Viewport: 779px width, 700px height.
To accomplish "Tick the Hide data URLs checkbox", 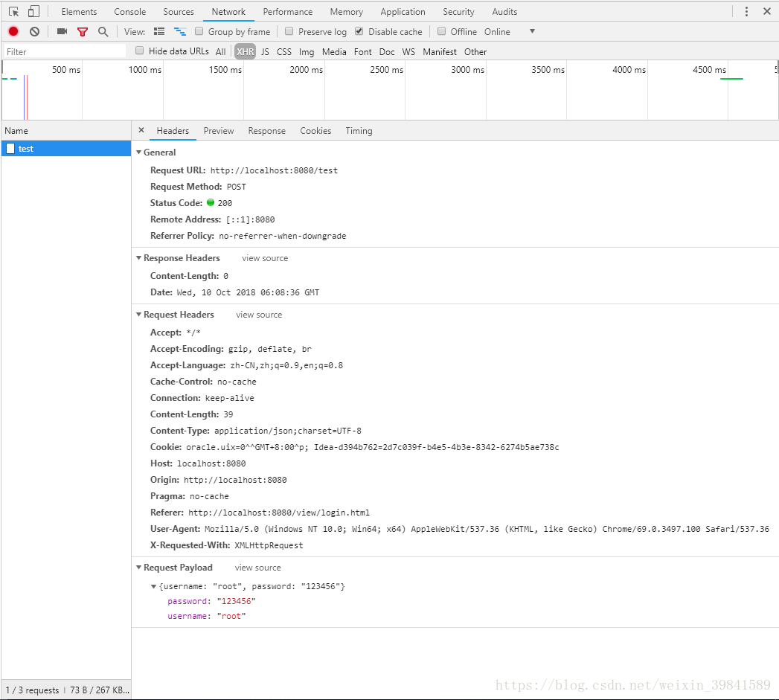I will pyautogui.click(x=140, y=51).
